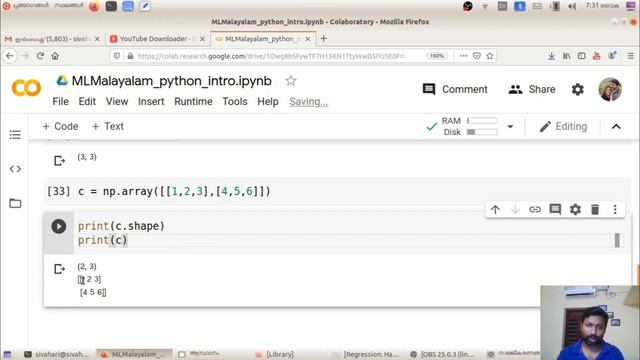Close the MLMalayalam_python tab
Screen dimensions: 640x360
coord(308,39)
